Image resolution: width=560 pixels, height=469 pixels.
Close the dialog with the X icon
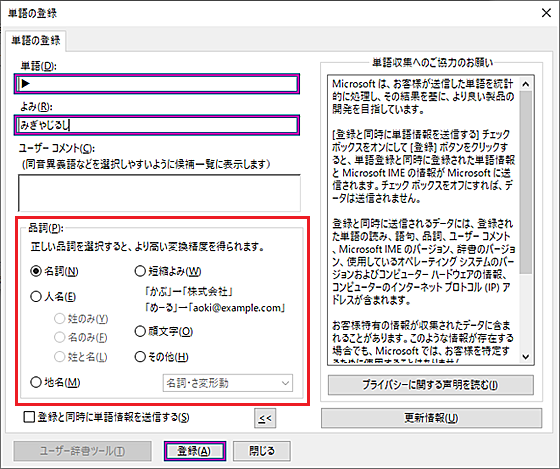pyautogui.click(x=546, y=13)
